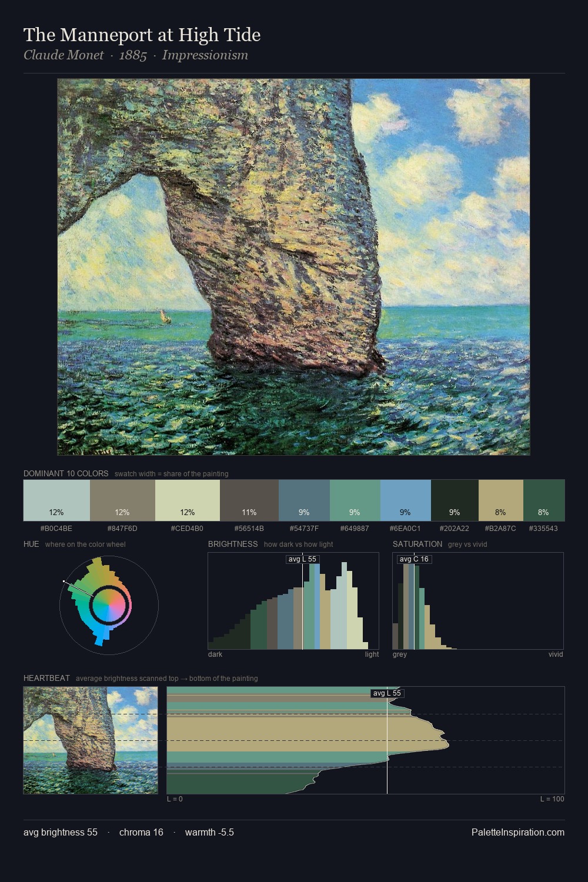Click the main Manneport painting image
Image resolution: width=588 pixels, height=882 pixels.
tap(293, 267)
